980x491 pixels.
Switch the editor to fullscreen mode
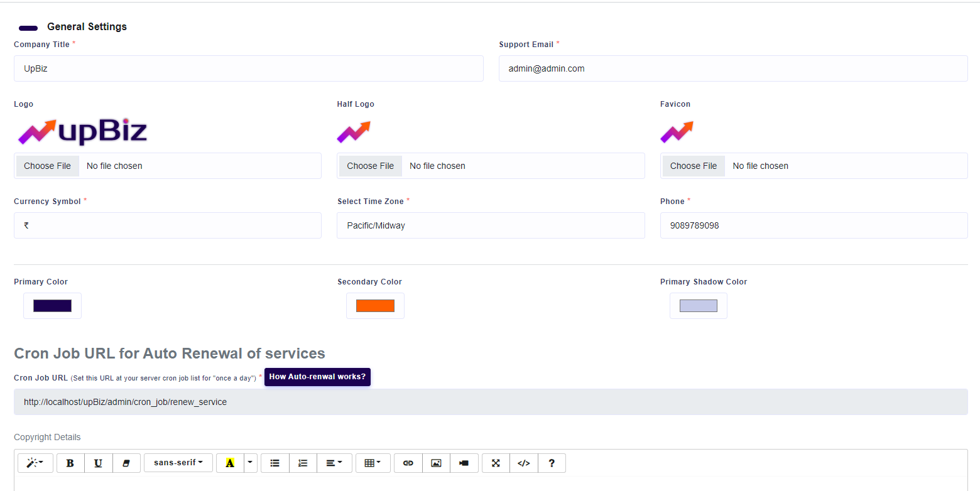point(496,463)
